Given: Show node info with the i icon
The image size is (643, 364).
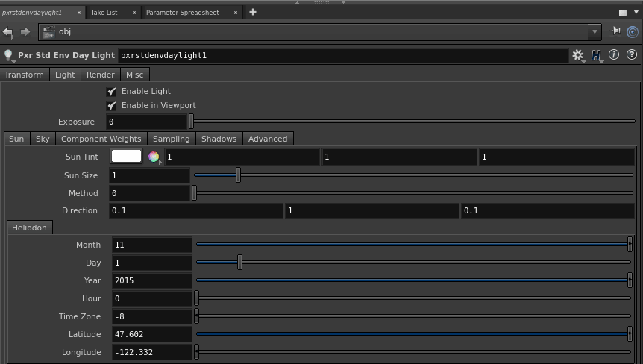Looking at the screenshot, I should pos(614,55).
